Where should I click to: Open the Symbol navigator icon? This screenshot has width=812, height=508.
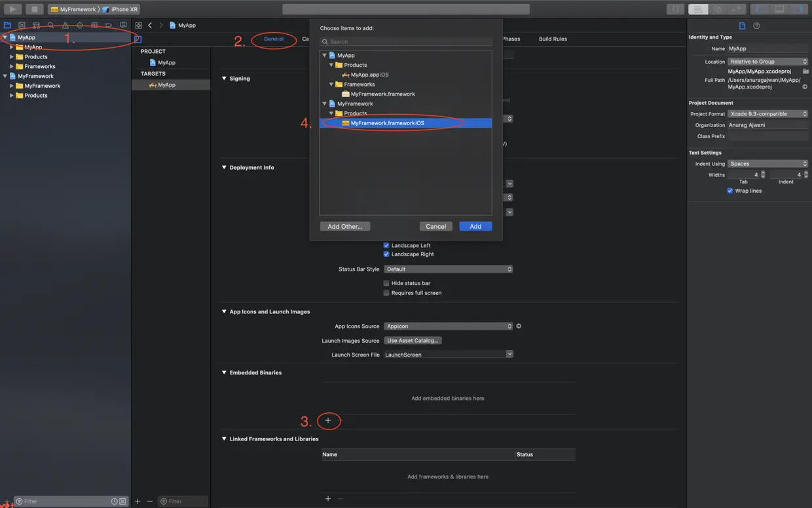point(37,26)
